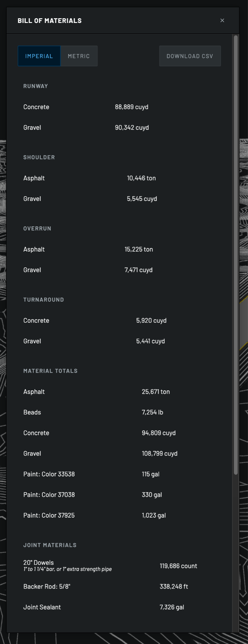This screenshot has height=644, width=248.
Task: Select the Overrun Gravel 7,471 cuyd value
Action: click(x=138, y=270)
